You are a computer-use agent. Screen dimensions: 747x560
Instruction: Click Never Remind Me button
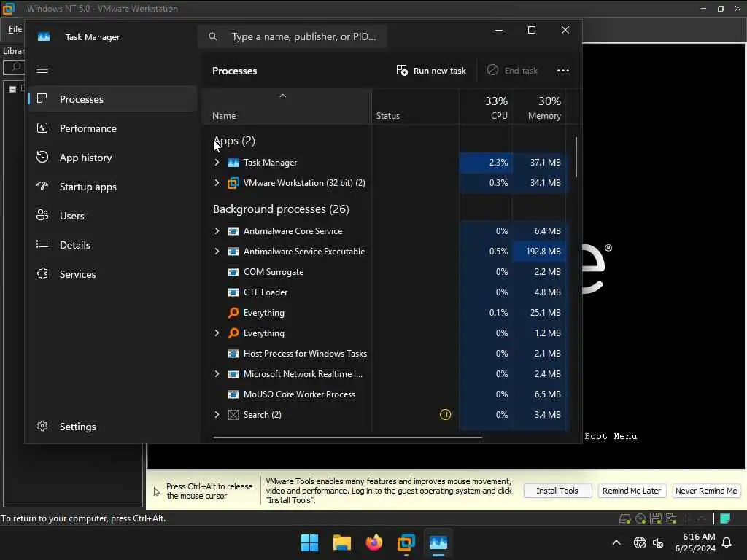pyautogui.click(x=706, y=491)
